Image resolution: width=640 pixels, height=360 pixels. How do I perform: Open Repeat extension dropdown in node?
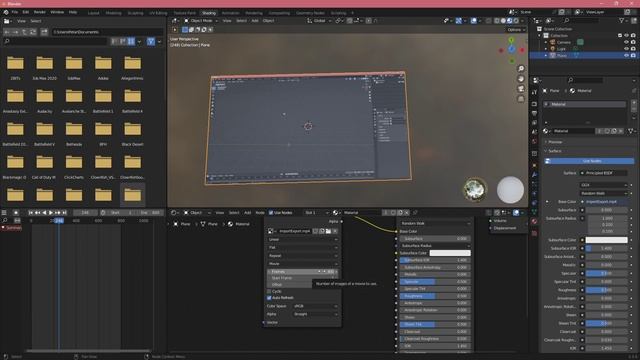[x=302, y=256]
